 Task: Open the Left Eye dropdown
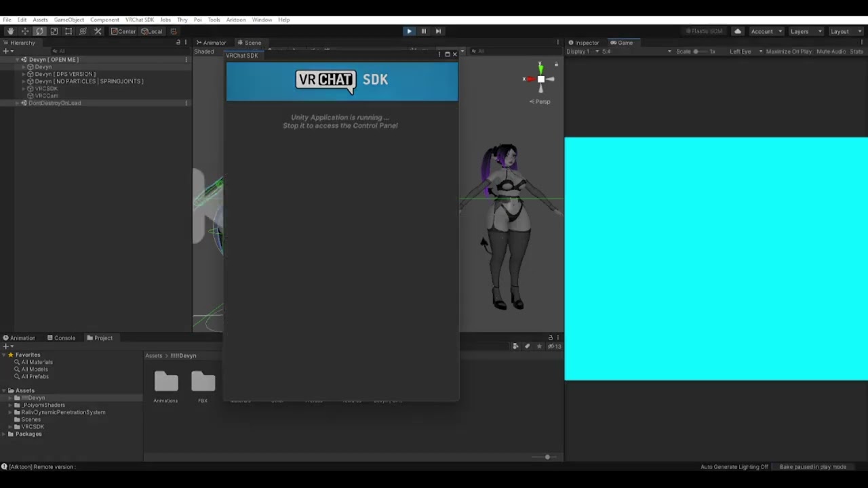click(746, 52)
